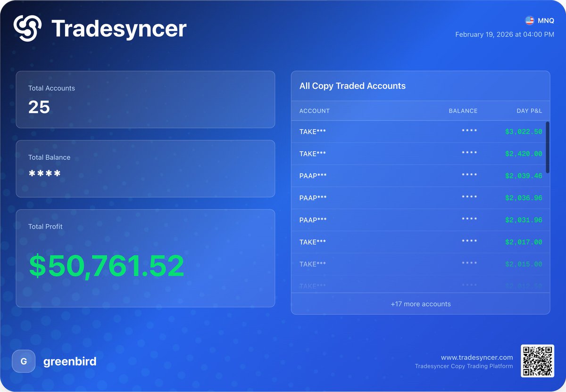Click the February 19, 2026 timestamp
This screenshot has height=392, width=566.
(x=505, y=34)
